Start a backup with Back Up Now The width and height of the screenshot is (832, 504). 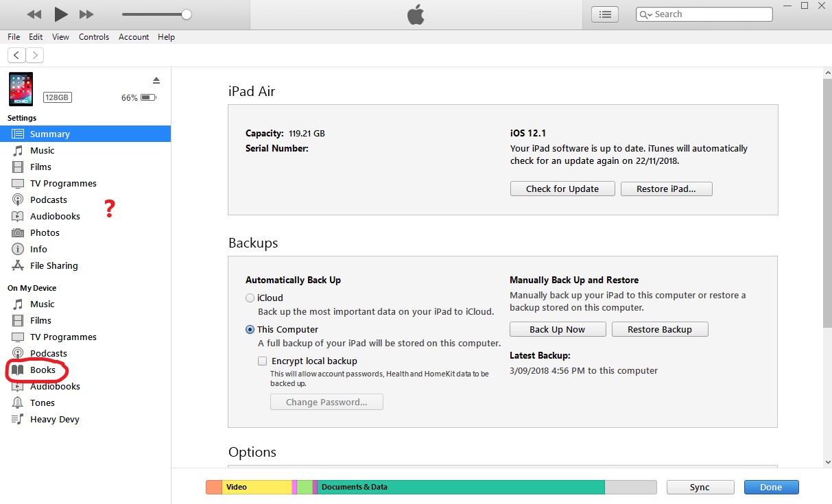click(557, 329)
